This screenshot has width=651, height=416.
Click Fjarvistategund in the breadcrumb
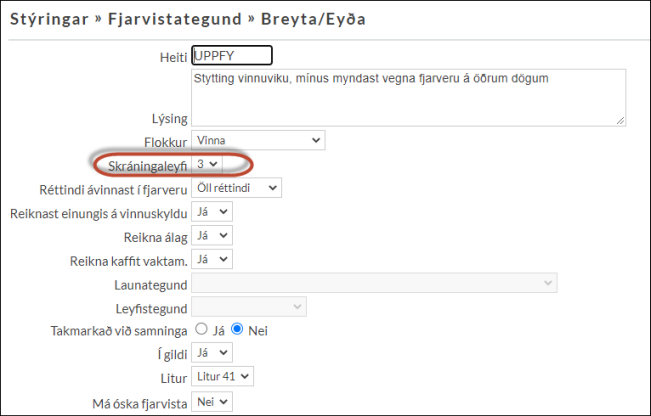coord(182,19)
